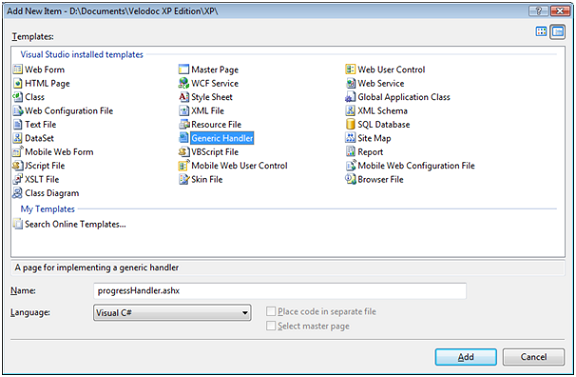
Task: Click the "Global Application Class" label
Action: pyautogui.click(x=404, y=97)
